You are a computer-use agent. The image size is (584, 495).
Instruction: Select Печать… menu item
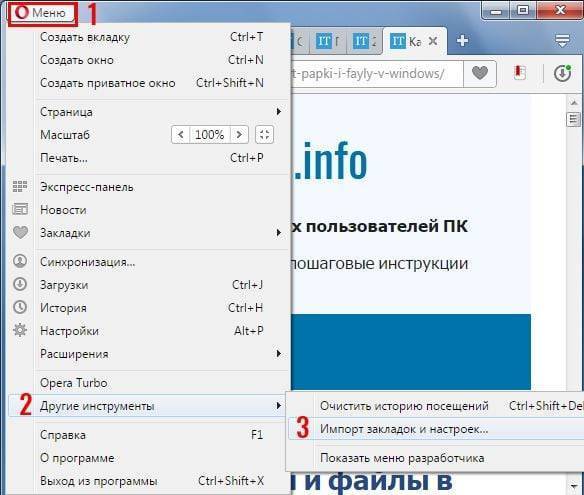[162, 158]
